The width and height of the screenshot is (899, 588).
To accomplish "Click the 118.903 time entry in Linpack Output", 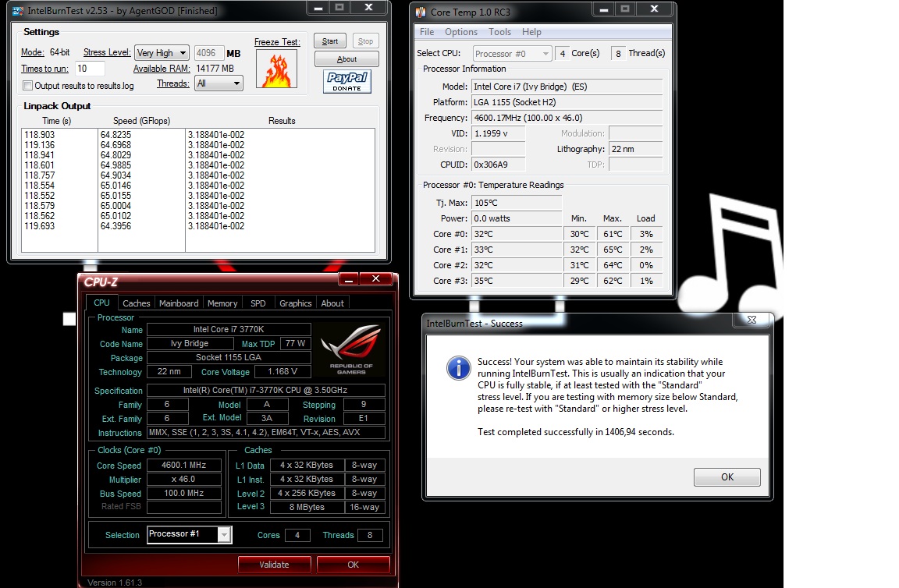I will click(x=40, y=135).
